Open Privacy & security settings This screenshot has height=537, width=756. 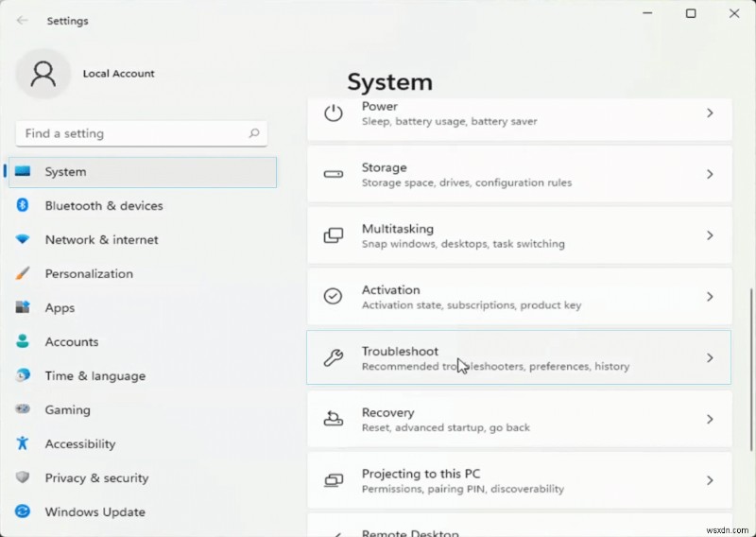click(x=96, y=478)
